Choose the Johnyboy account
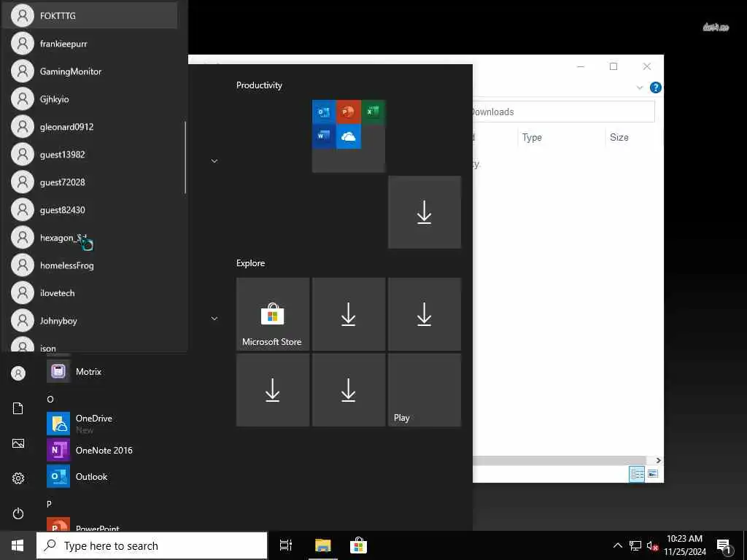747x560 pixels. coord(90,321)
